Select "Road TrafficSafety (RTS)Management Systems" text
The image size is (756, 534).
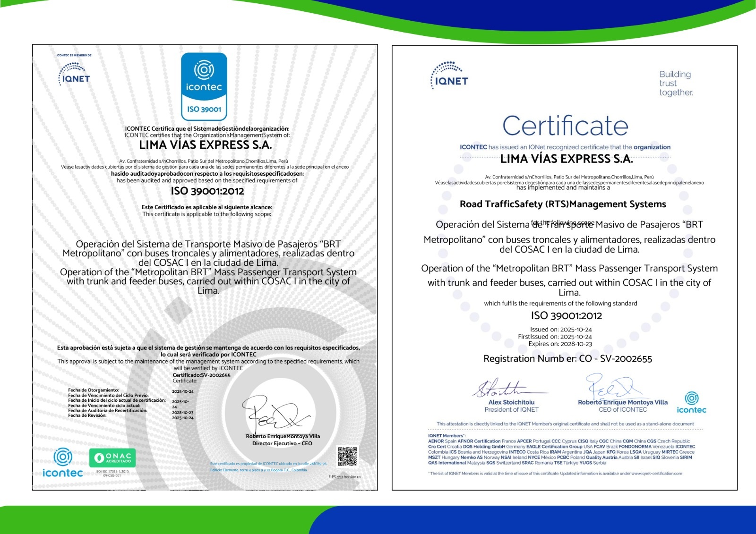563,204
